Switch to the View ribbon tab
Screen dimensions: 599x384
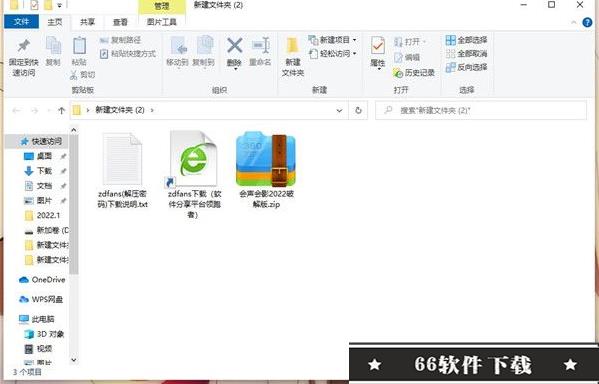coord(120,22)
